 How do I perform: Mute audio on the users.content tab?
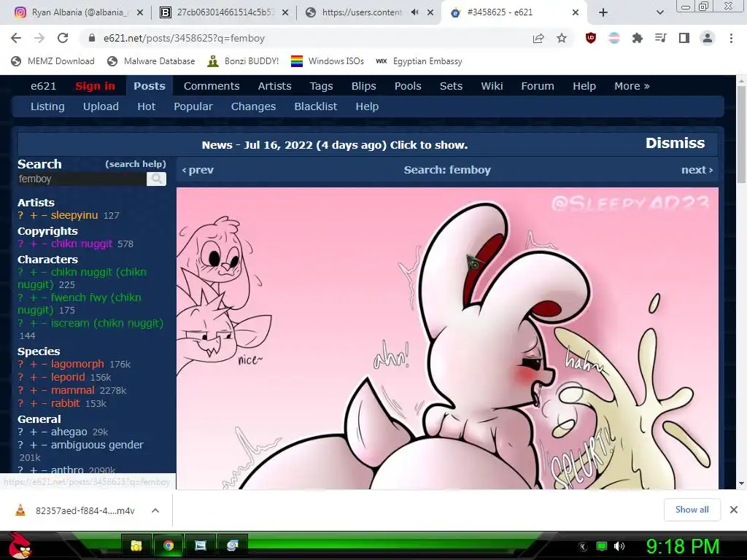(x=415, y=12)
